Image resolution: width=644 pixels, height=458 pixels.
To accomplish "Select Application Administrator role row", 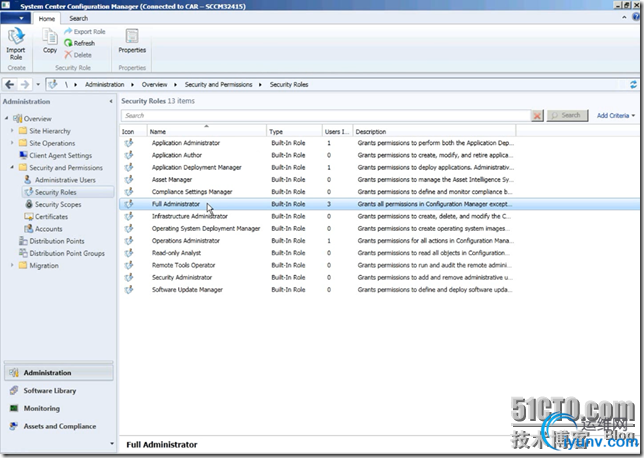I will (x=379, y=143).
